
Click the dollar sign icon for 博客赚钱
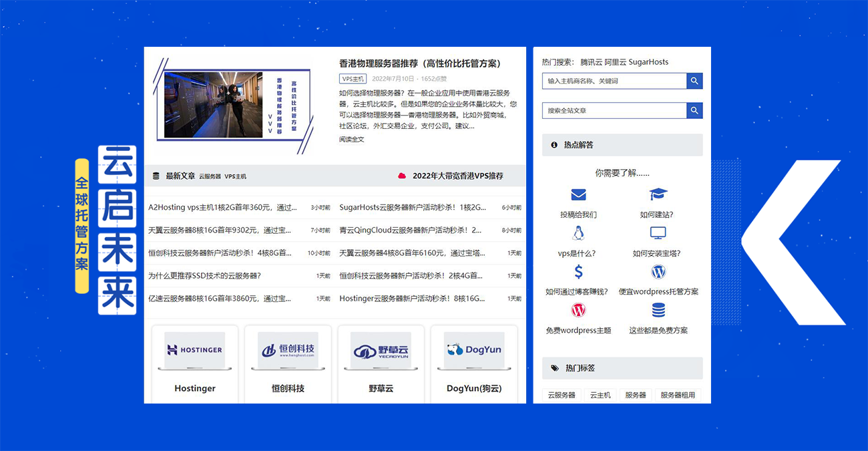click(x=578, y=272)
